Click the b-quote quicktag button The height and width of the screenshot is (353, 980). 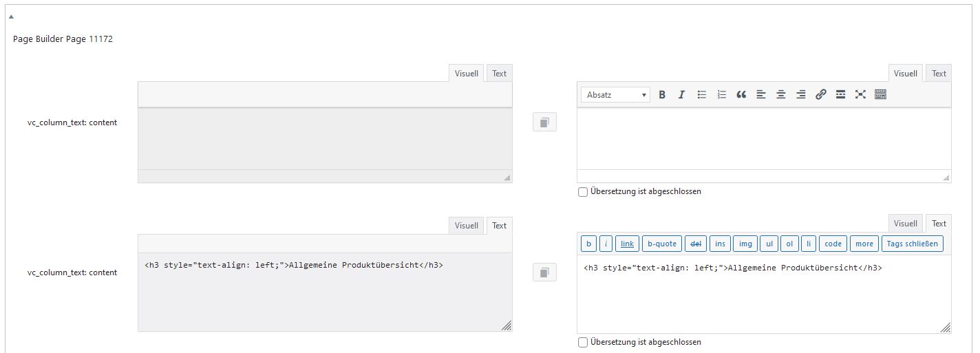coord(661,244)
